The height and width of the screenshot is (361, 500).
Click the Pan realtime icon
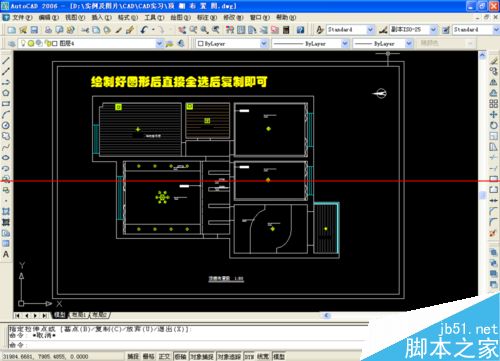[182, 30]
